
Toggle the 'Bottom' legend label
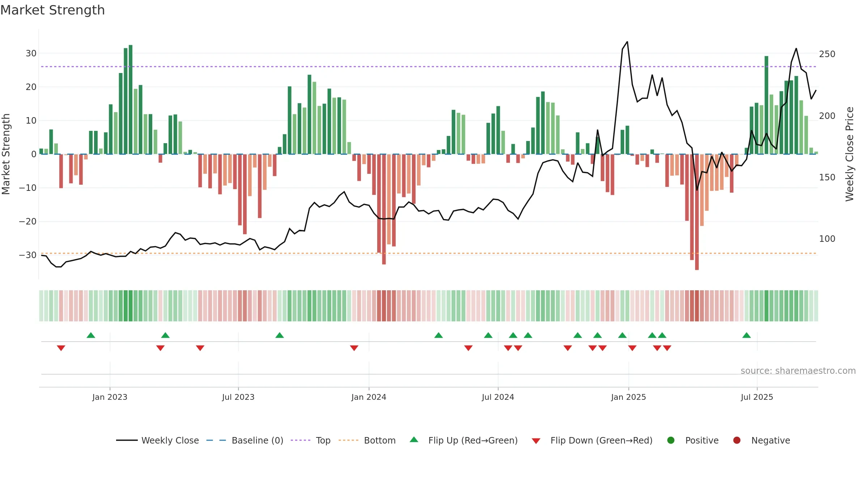(380, 440)
